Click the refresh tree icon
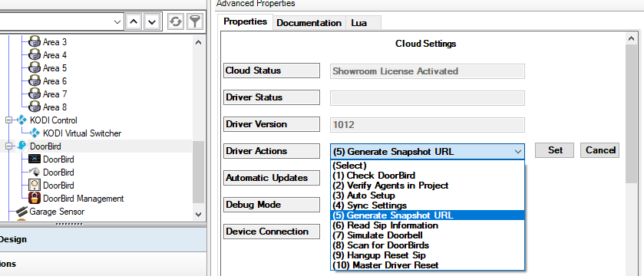 click(175, 21)
